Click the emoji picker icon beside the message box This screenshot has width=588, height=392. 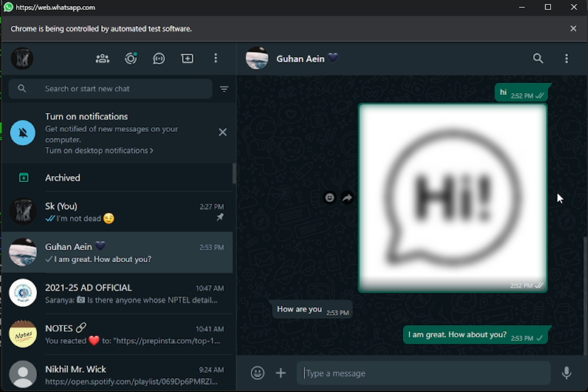click(x=257, y=373)
